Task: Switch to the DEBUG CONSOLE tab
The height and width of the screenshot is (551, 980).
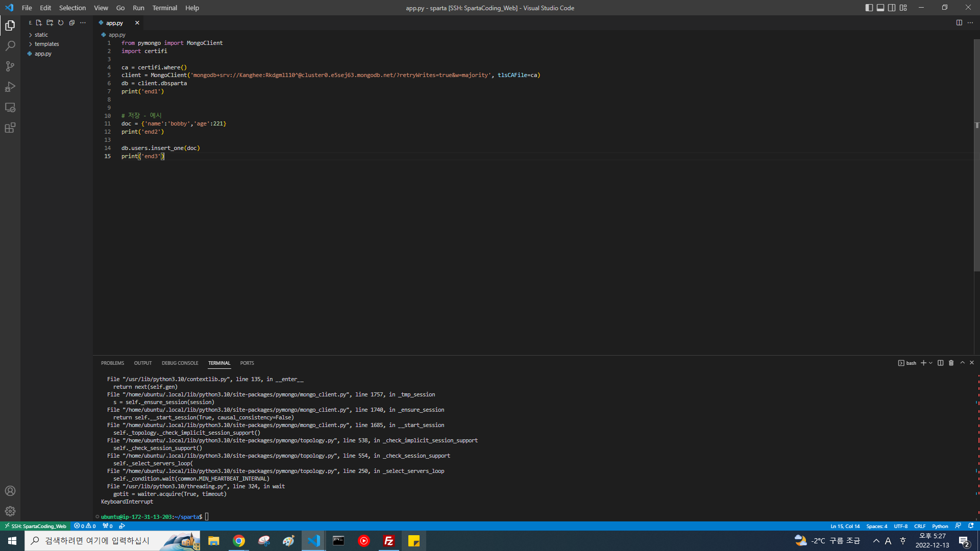Action: tap(180, 363)
